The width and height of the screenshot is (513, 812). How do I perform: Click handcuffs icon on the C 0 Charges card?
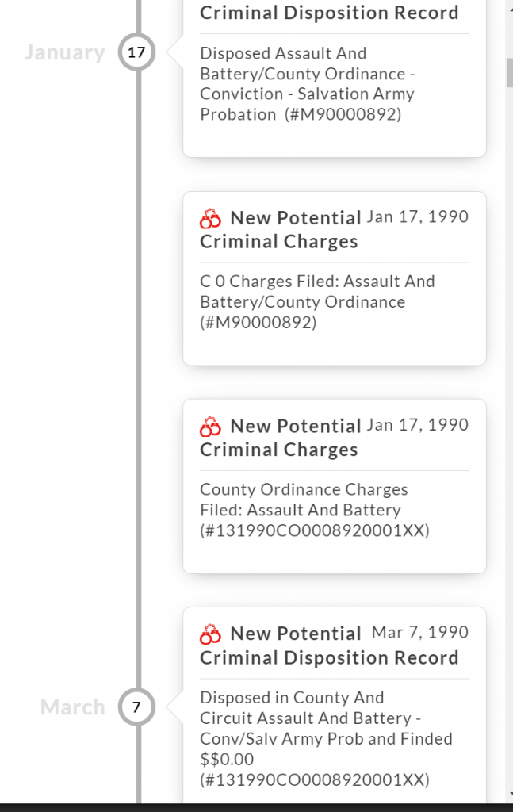coord(210,219)
